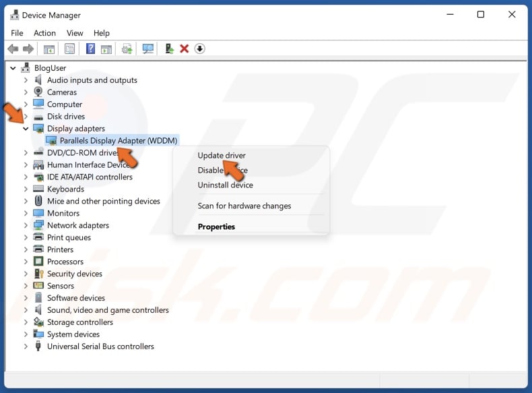Select the Print queues label
Image resolution: width=532 pixels, height=393 pixels.
tap(69, 237)
